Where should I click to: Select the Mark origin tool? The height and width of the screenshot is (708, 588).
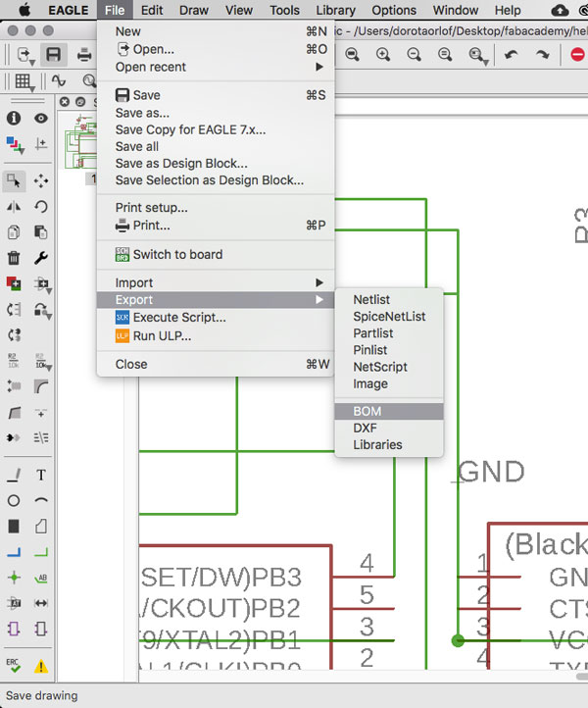point(41,144)
